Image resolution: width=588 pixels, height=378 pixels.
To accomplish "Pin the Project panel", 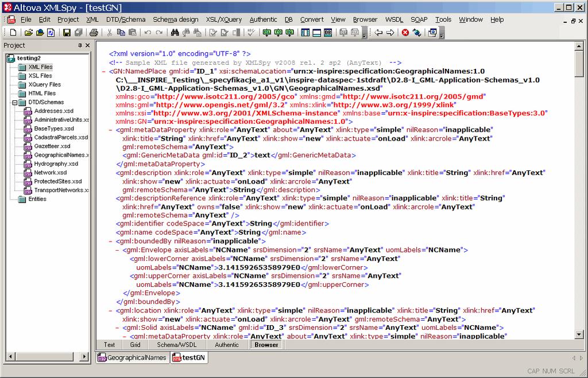I will [x=80, y=45].
